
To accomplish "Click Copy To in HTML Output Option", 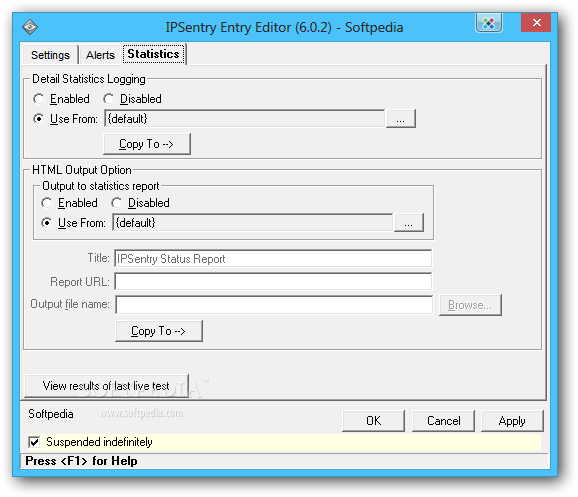I will coord(159,331).
